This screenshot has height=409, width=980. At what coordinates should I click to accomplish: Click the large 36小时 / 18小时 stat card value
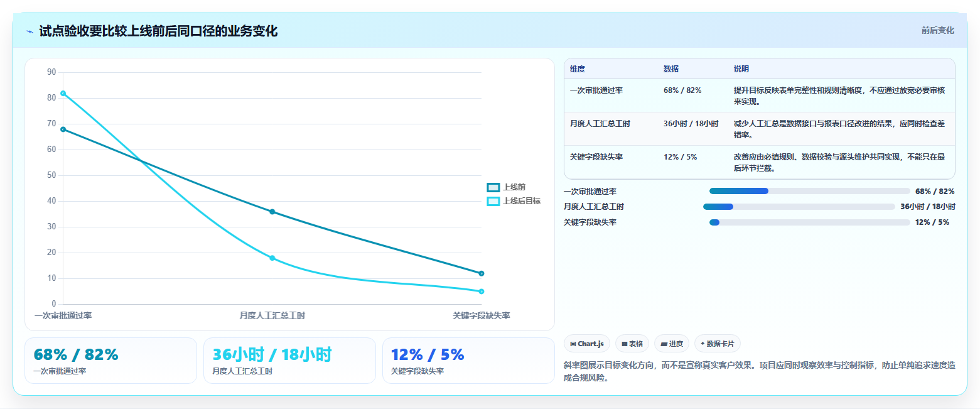pos(272,354)
